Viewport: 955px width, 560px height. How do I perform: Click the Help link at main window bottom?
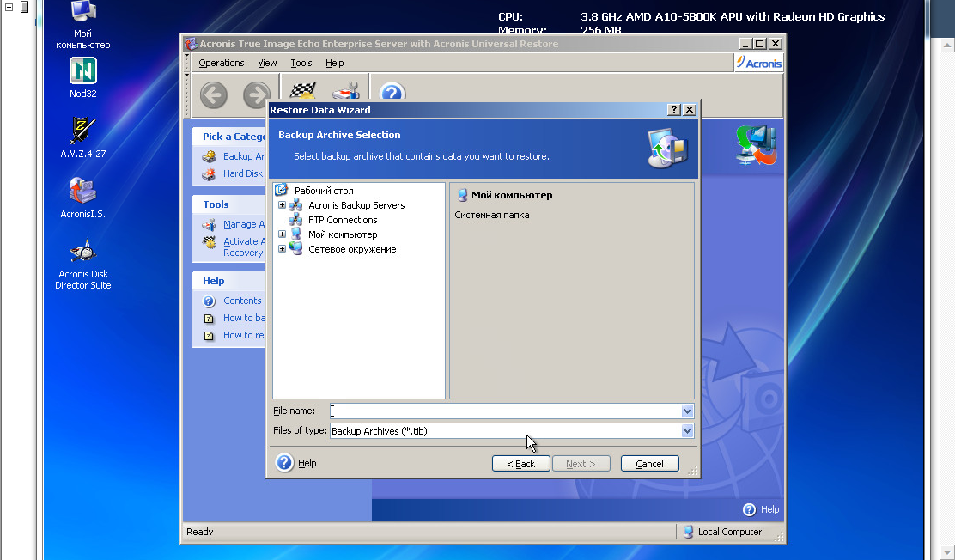point(769,509)
